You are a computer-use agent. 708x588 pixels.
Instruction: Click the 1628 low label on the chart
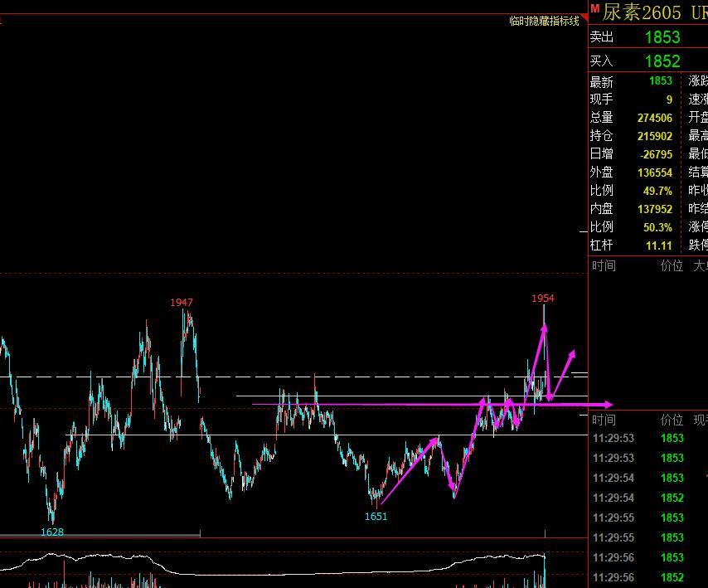tap(52, 532)
